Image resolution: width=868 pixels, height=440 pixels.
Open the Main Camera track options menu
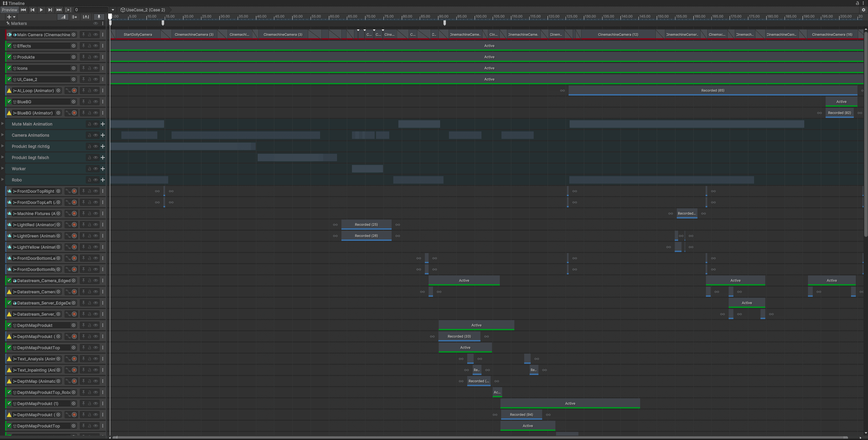[103, 35]
